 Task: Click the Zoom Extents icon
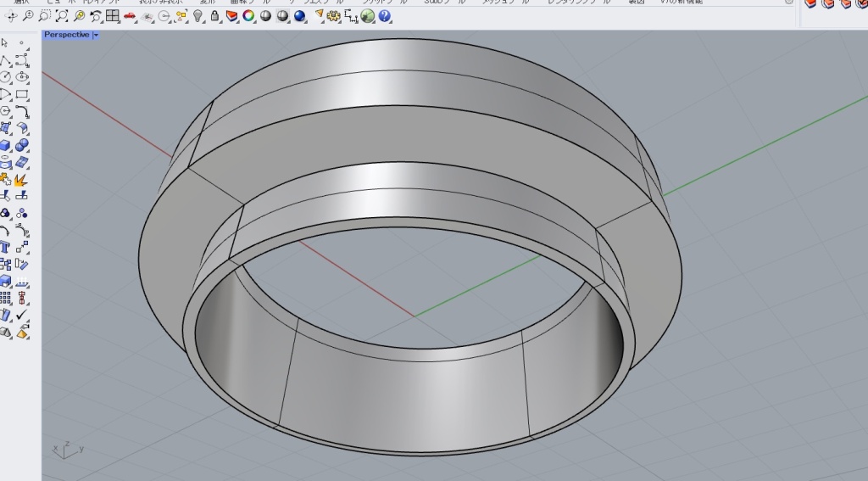[62, 16]
